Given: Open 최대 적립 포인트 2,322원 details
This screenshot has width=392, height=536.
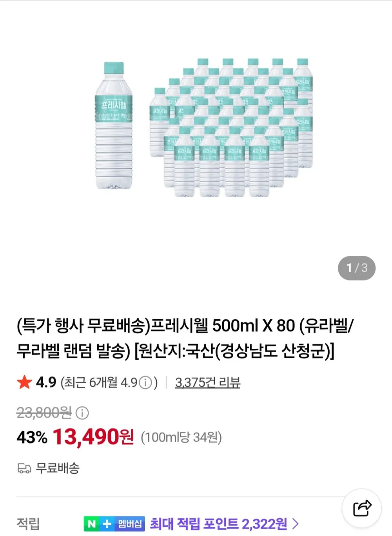Looking at the screenshot, I should tap(219, 524).
